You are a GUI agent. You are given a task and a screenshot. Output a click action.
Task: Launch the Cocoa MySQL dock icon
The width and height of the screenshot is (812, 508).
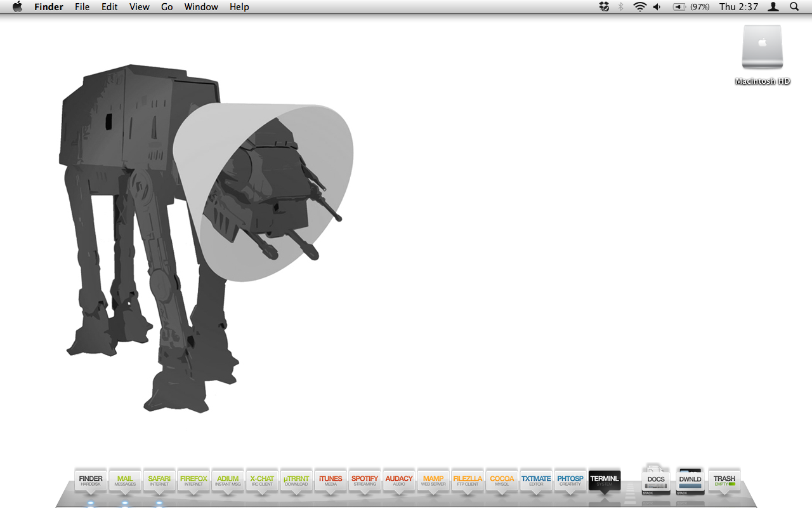click(502, 481)
